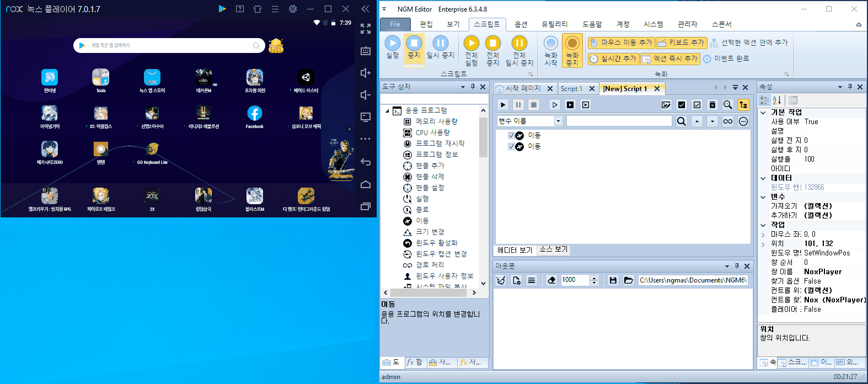Click the alphabetical sort icon in the 속성 panel
Image resolution: width=868 pixels, height=384 pixels.
pyautogui.click(x=776, y=100)
